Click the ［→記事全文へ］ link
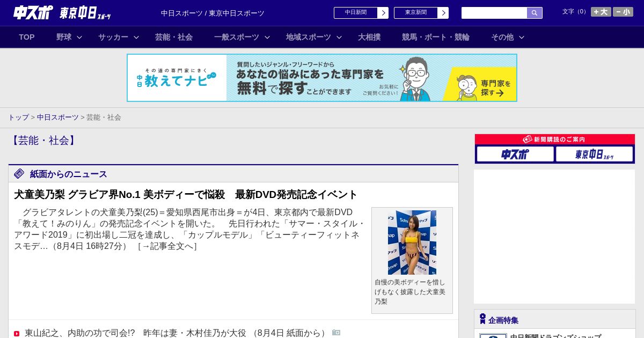Image resolution: width=644 pixels, height=338 pixels. [167, 246]
